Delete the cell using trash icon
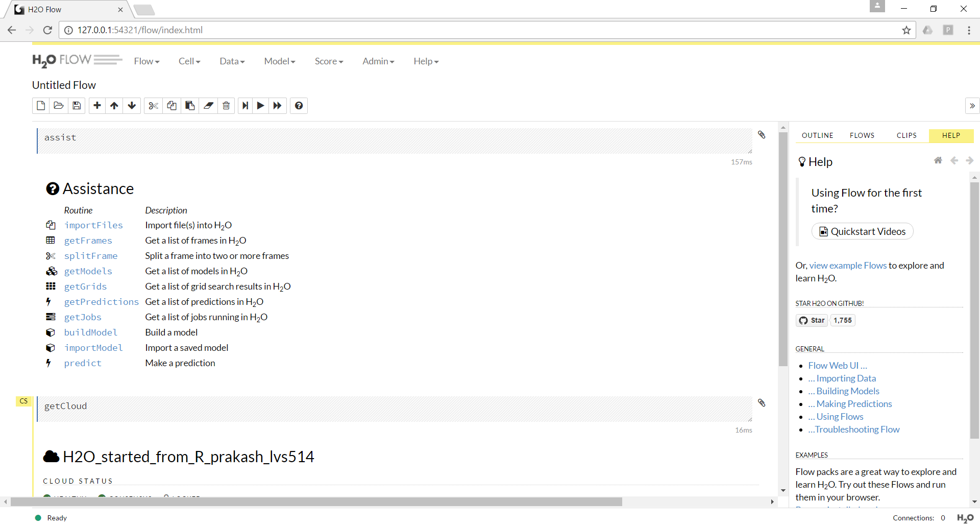The width and height of the screenshot is (980, 525). (226, 106)
